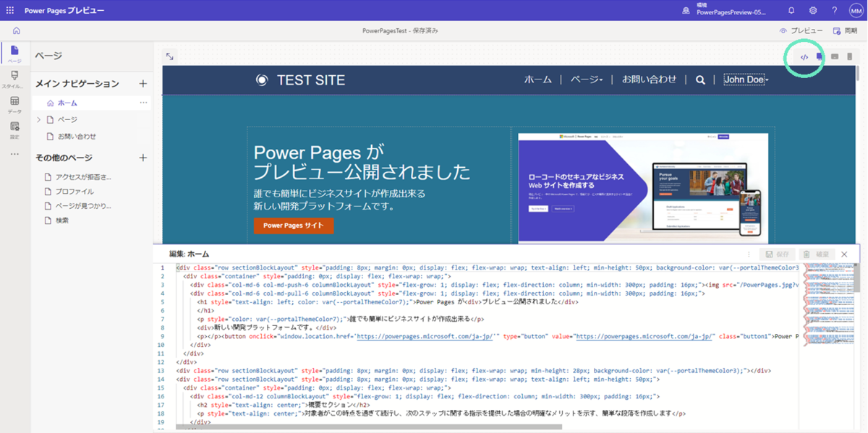Click the orange Power Pages サイト button
The width and height of the screenshot is (868, 433).
pos(294,226)
